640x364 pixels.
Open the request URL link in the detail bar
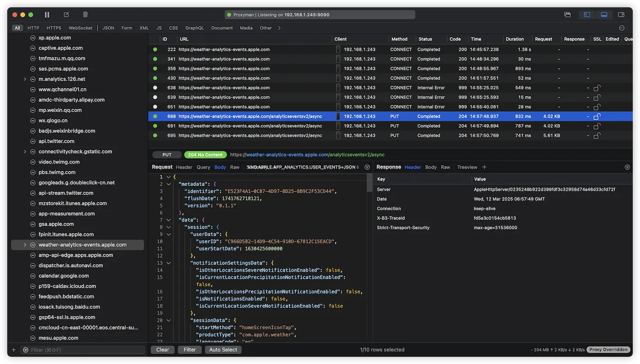tap(307, 155)
